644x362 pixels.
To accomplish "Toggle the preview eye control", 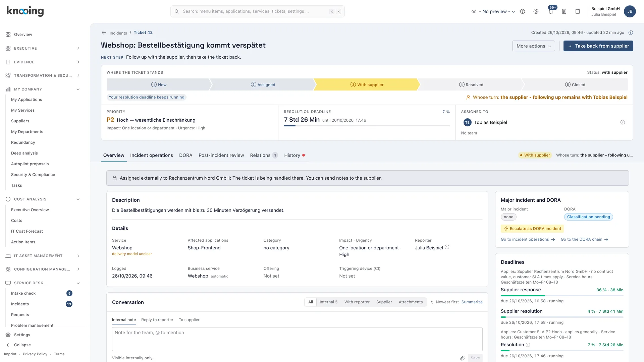I will click(x=474, y=11).
